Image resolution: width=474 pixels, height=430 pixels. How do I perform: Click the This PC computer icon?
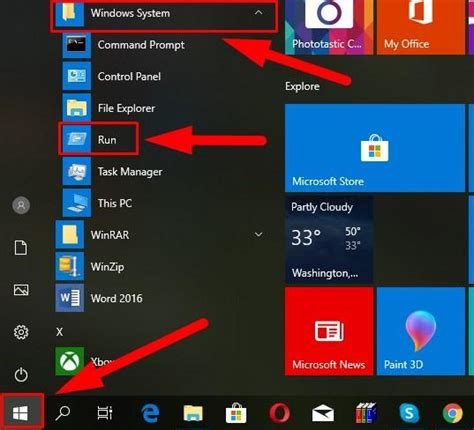[x=76, y=203]
